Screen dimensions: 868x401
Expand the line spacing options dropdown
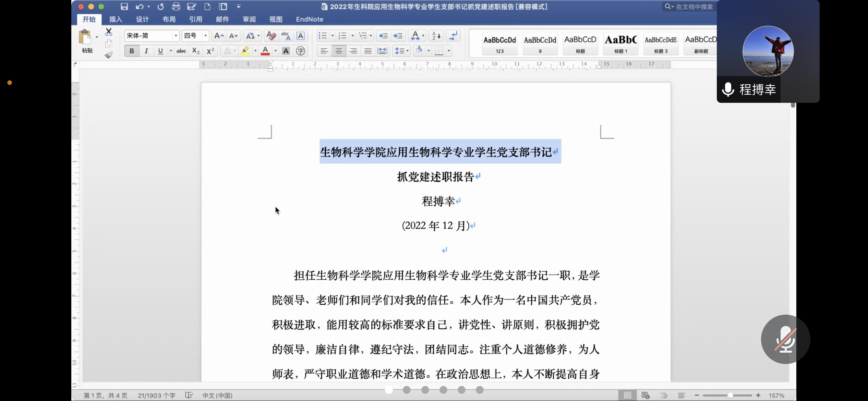pos(408,51)
